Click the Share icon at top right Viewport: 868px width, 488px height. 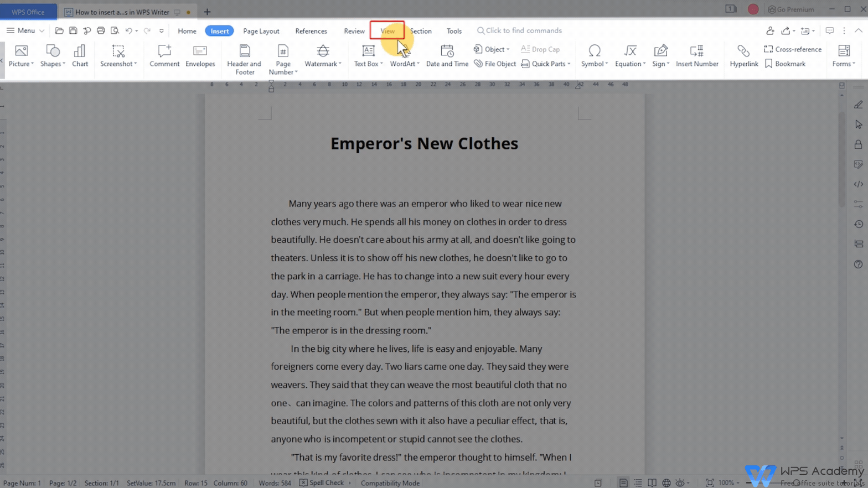(x=786, y=31)
